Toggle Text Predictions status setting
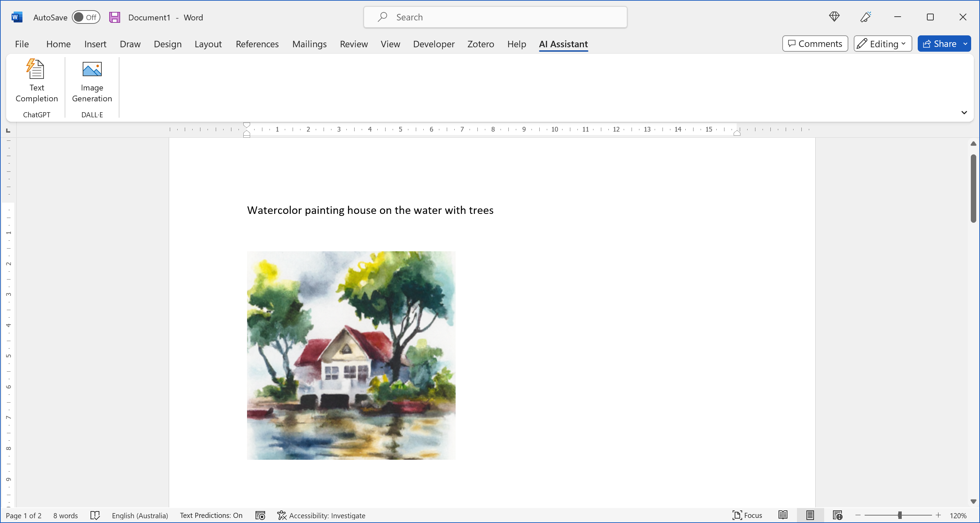The image size is (980, 523). pos(211,516)
